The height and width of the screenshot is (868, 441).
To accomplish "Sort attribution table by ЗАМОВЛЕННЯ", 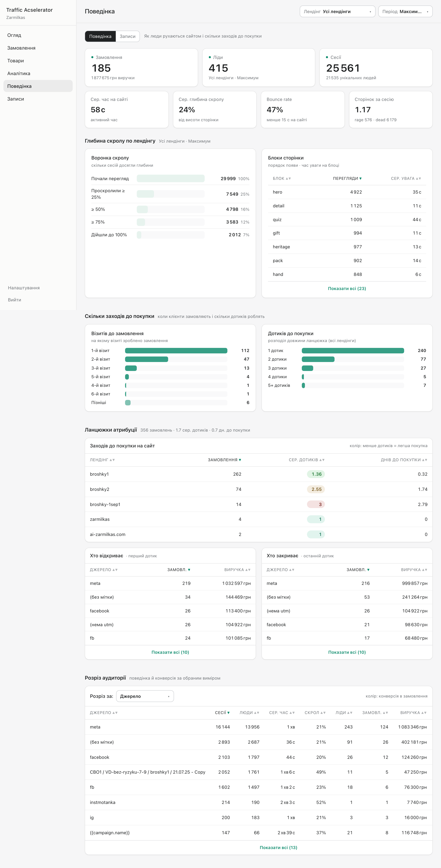I will (224, 460).
